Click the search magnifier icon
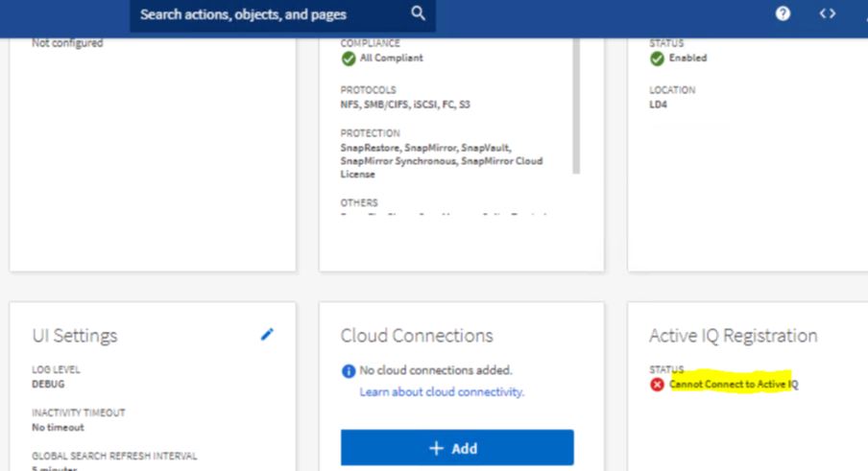The width and height of the screenshot is (868, 471). [418, 13]
